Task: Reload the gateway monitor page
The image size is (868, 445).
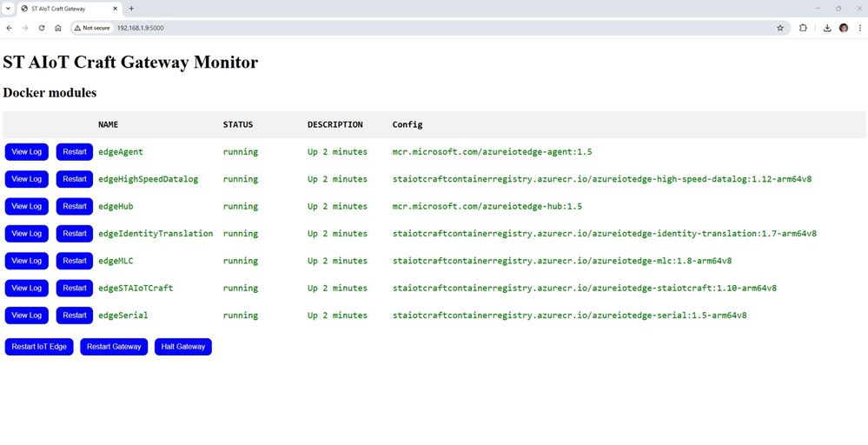Action: pyautogui.click(x=42, y=28)
